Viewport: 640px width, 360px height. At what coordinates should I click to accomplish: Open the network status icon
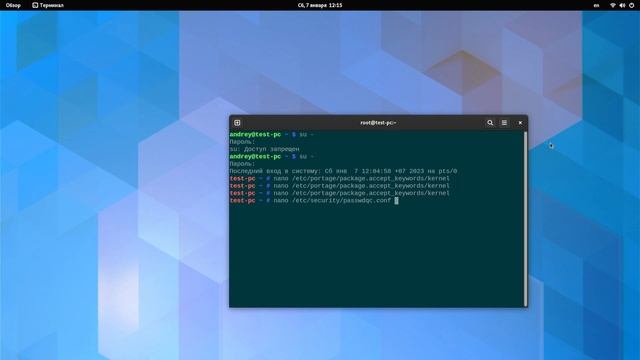[613, 5]
